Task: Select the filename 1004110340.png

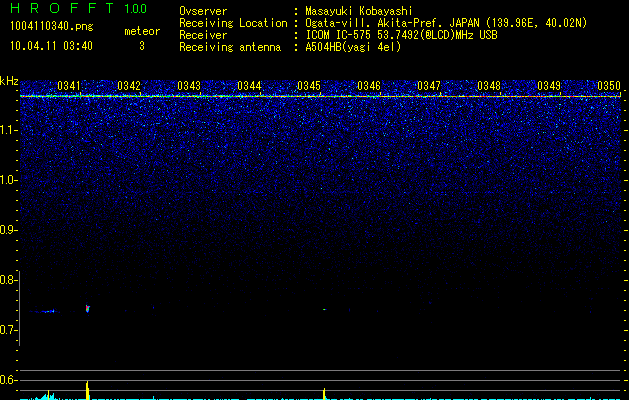Action: (x=52, y=27)
